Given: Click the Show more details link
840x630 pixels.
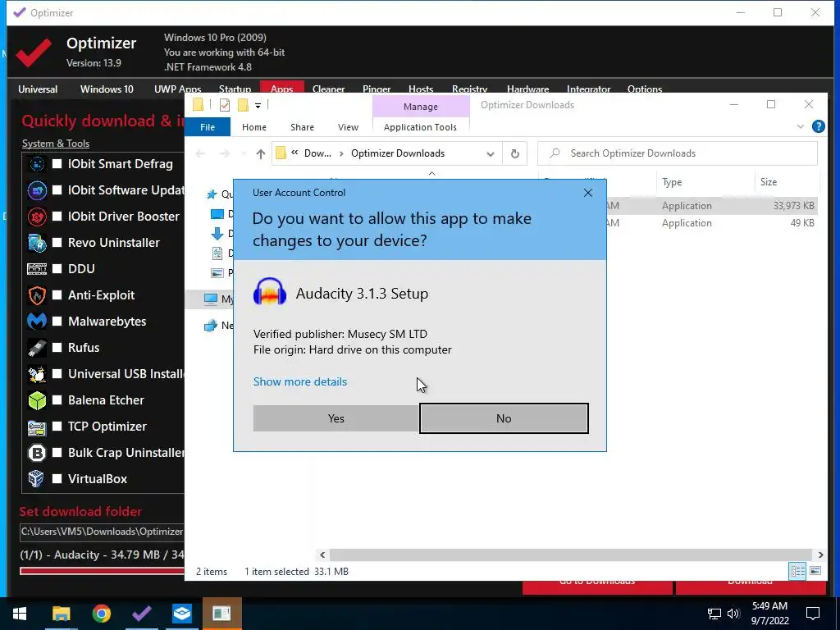Looking at the screenshot, I should (300, 381).
